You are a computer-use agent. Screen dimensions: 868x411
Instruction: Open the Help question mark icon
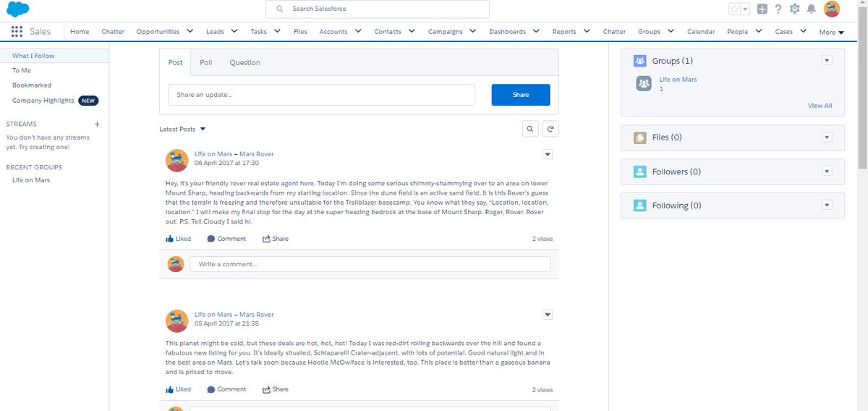click(x=778, y=9)
